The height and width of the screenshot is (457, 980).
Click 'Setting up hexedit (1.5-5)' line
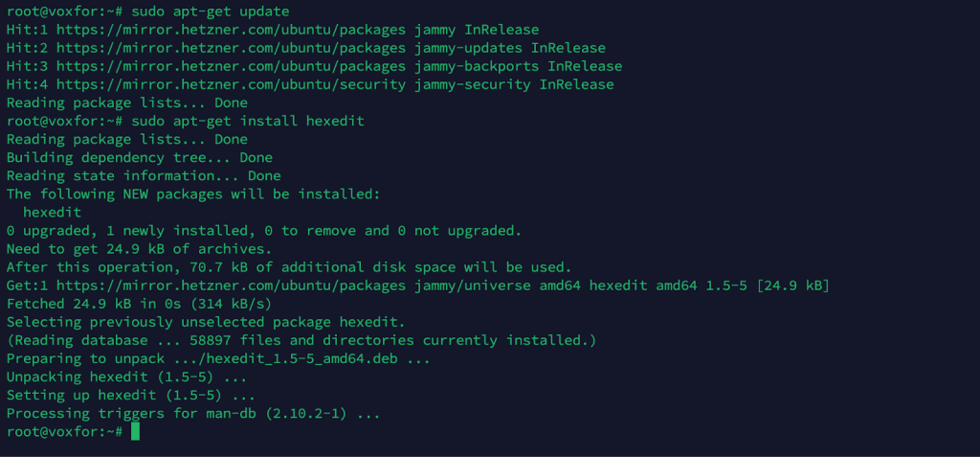[x=130, y=396]
